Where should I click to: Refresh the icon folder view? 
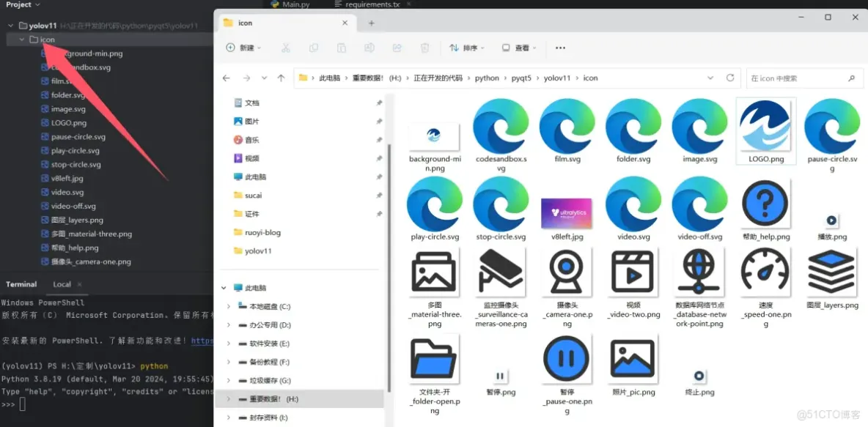[x=730, y=78]
